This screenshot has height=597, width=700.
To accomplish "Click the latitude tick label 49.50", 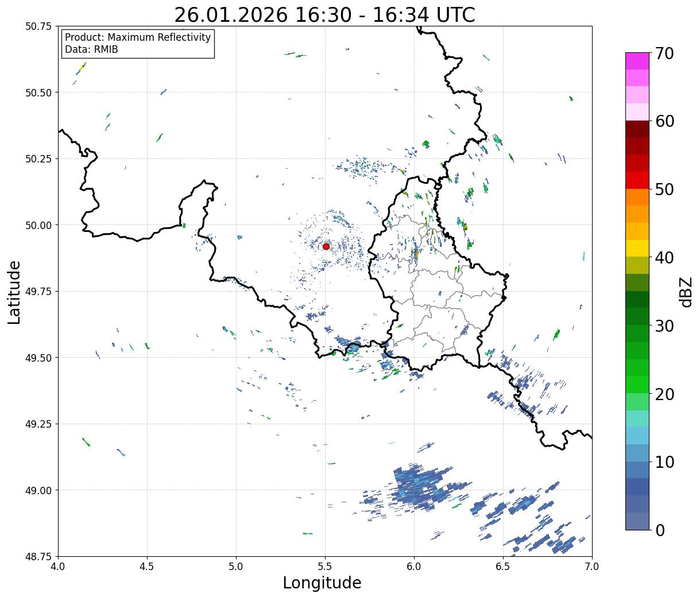I will click(38, 358).
